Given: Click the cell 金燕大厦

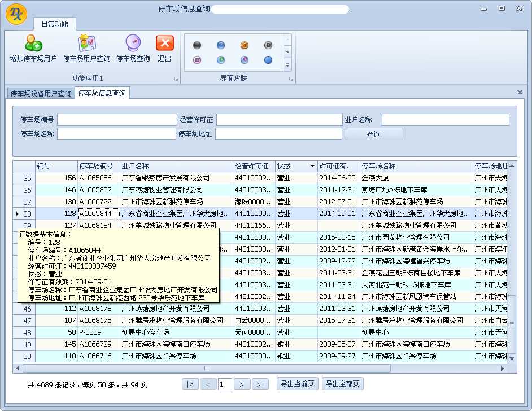Looking at the screenshot, I should coord(416,178).
